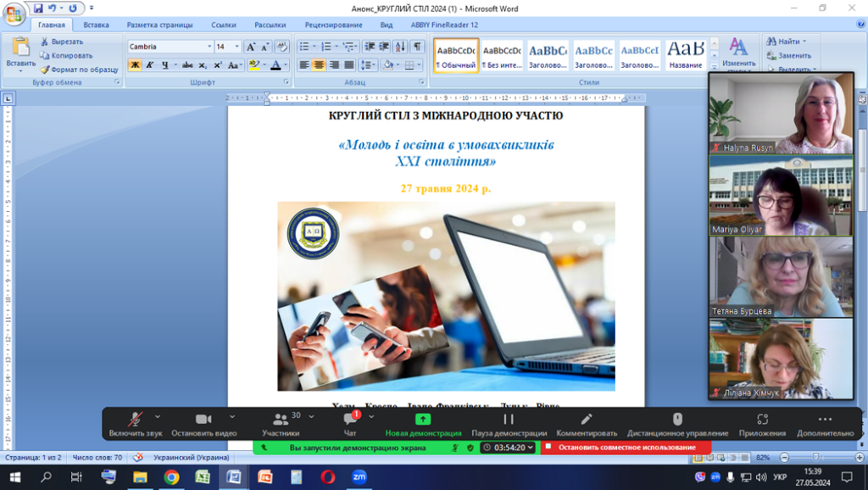Click the Format Painter brush icon
The height and width of the screenshot is (490, 868).
click(45, 70)
